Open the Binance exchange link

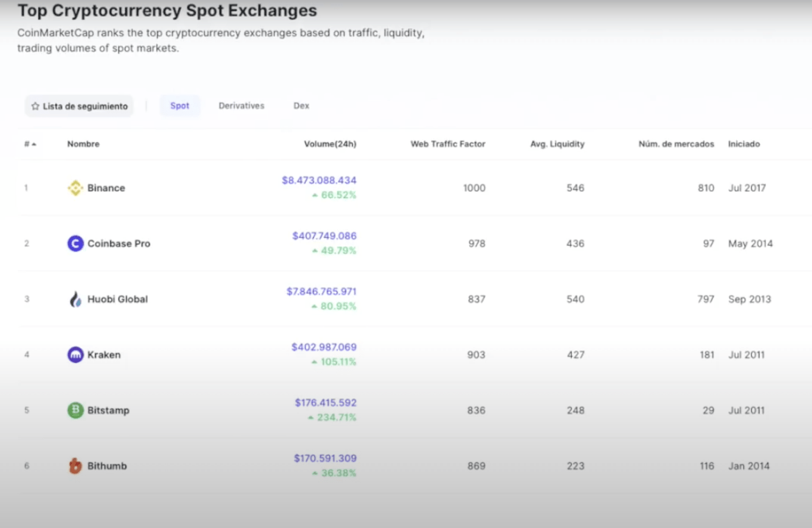coord(106,188)
